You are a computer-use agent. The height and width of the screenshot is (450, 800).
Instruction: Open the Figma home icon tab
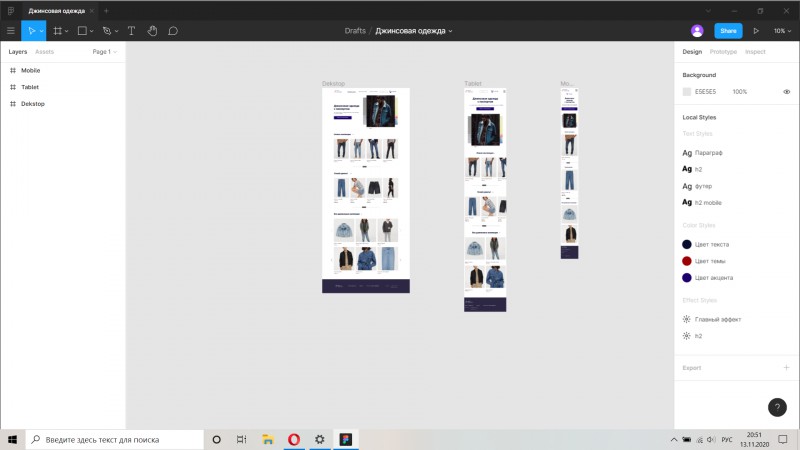pos(11,11)
